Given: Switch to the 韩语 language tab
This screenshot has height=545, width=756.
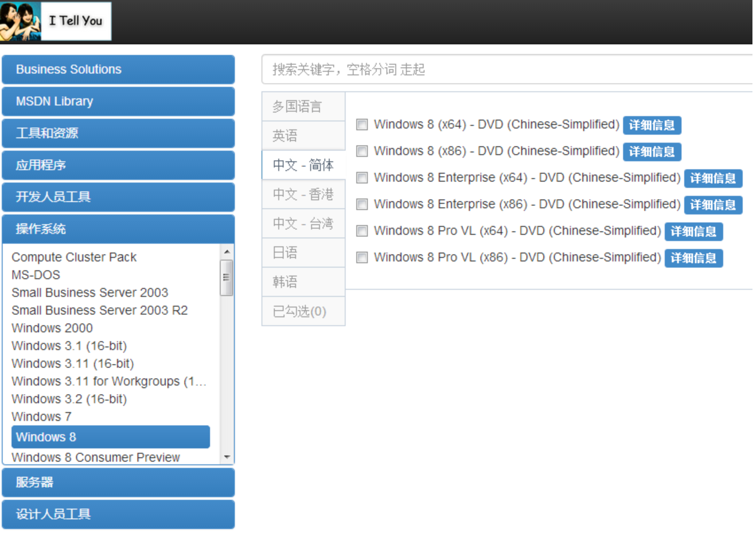Looking at the screenshot, I should click(304, 282).
